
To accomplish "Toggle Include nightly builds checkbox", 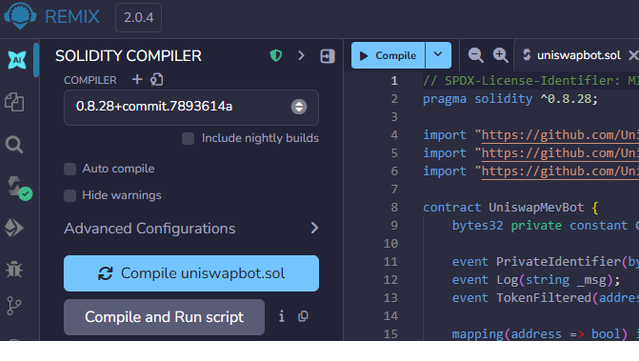I will click(188, 139).
